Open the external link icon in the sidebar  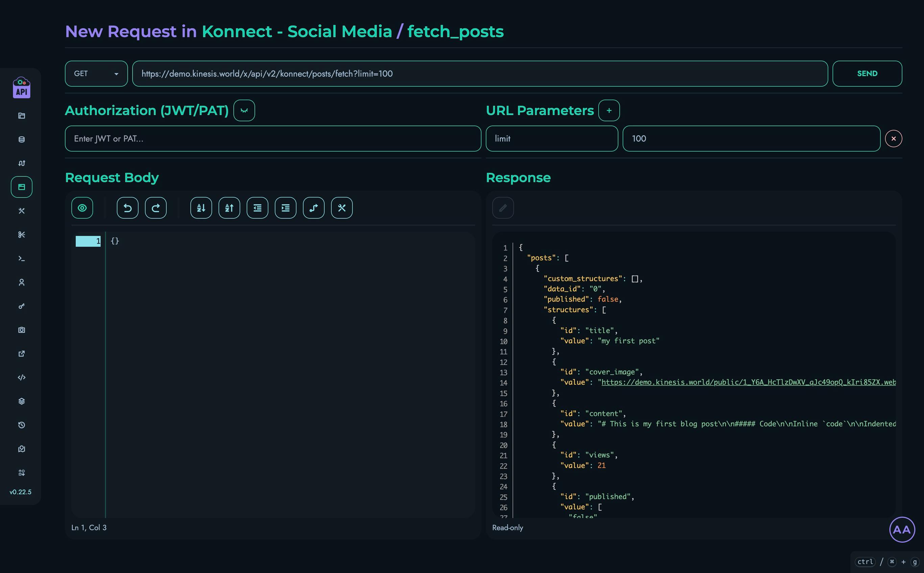(x=22, y=354)
